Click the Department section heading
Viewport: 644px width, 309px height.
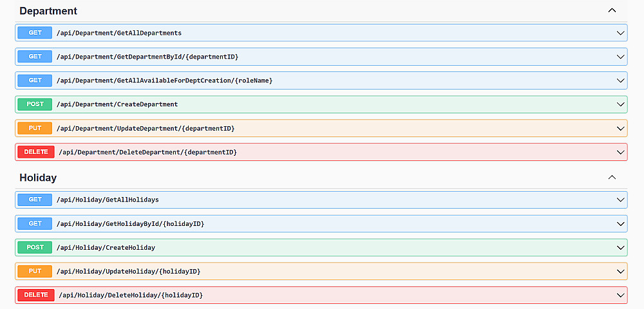(x=48, y=11)
